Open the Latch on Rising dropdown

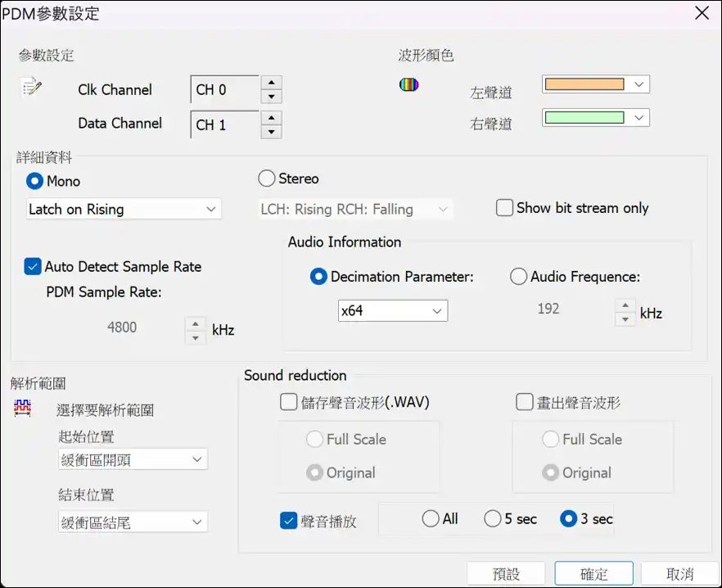[124, 210]
